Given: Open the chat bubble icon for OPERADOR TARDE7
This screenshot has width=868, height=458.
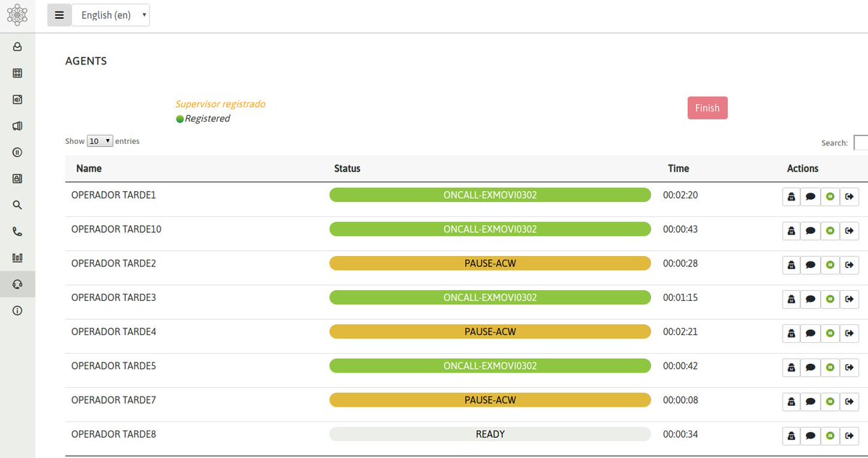Looking at the screenshot, I should point(811,402).
